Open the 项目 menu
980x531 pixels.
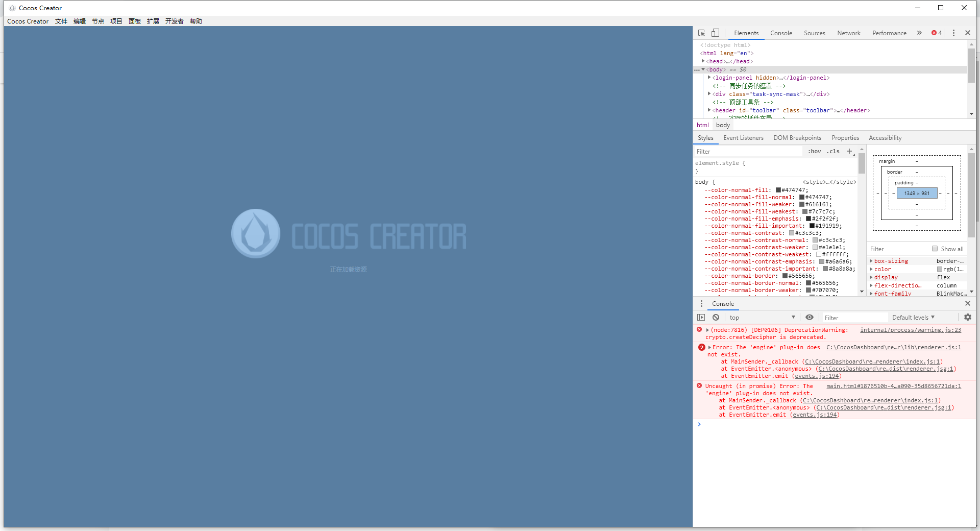pyautogui.click(x=116, y=21)
